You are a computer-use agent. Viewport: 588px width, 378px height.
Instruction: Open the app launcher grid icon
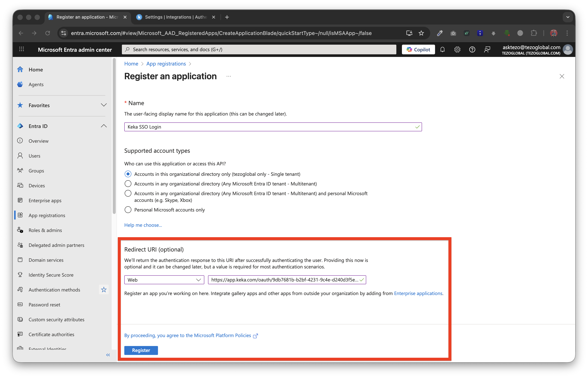[22, 49]
